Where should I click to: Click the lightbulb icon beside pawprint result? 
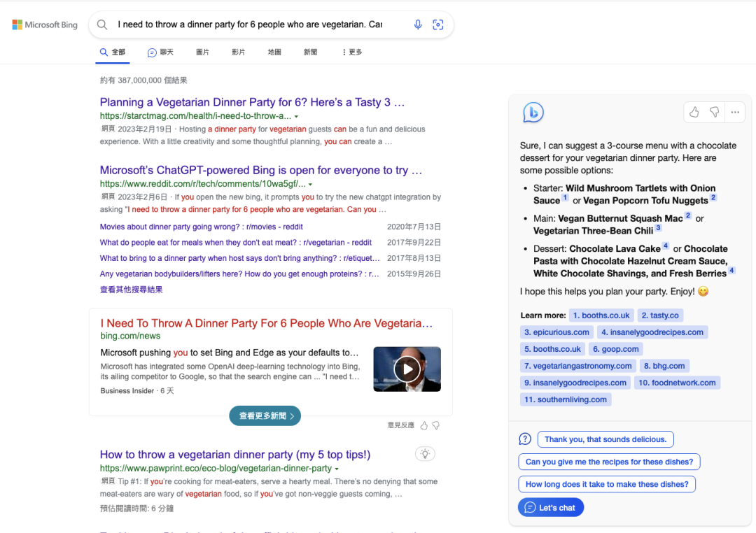point(425,453)
